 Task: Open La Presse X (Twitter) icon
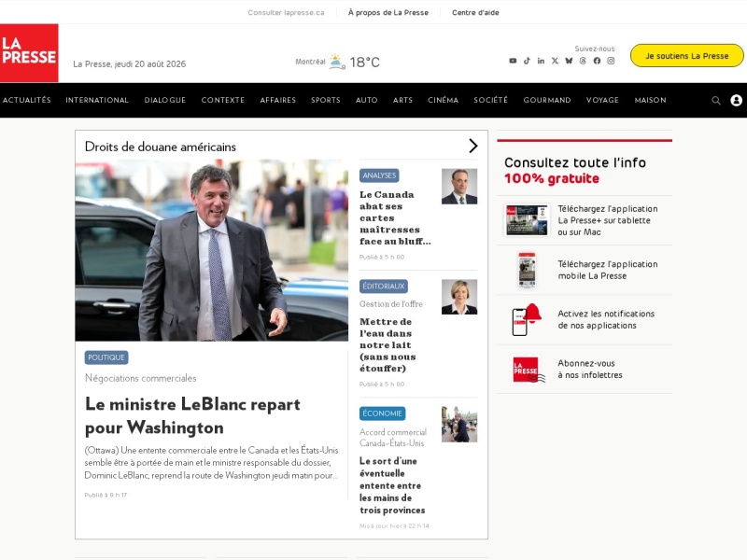[x=555, y=61]
